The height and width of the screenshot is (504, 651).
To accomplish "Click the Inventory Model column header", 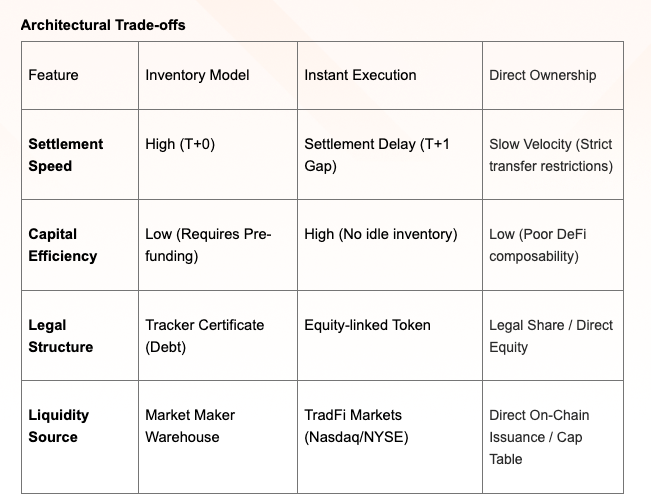I will pos(218,76).
